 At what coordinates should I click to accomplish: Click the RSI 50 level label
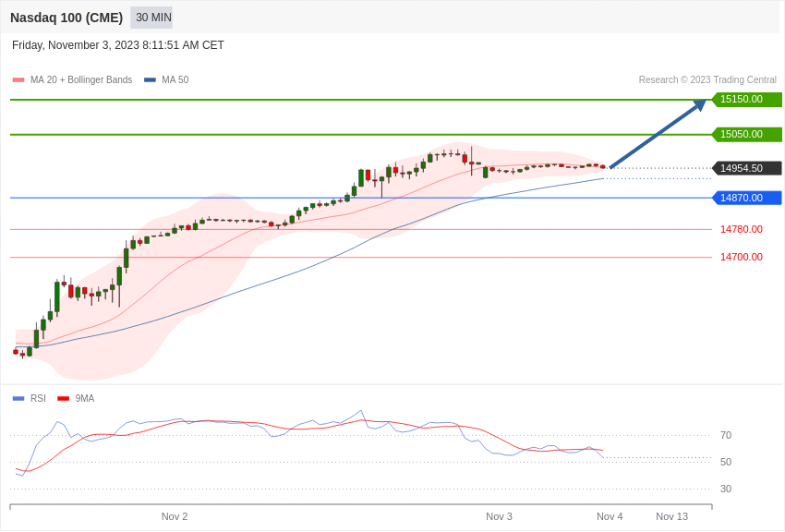click(726, 462)
